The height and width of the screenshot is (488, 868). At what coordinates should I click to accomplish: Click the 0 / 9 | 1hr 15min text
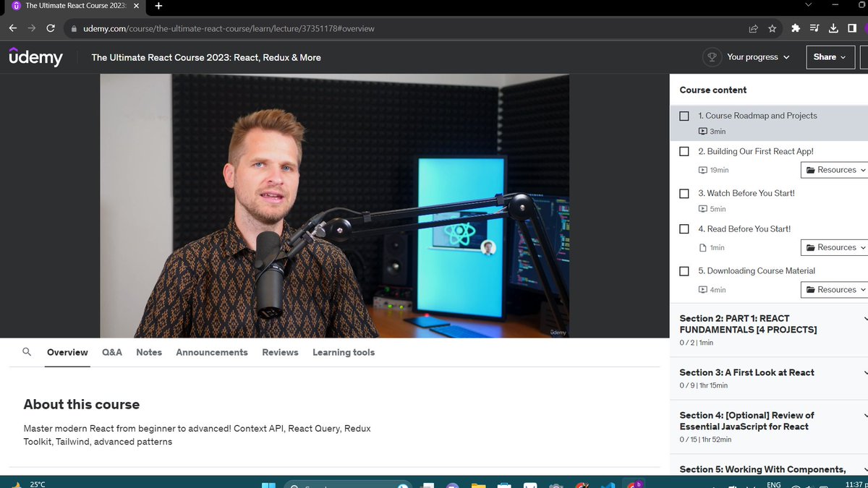click(703, 386)
